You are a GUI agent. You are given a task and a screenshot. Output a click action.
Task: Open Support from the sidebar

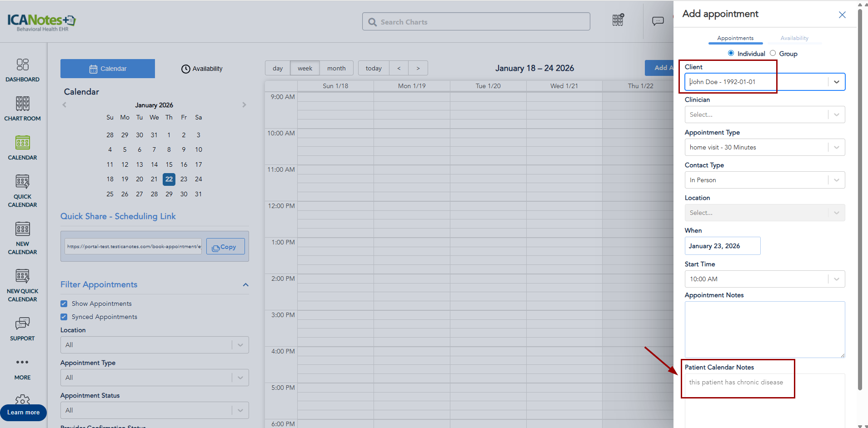[22, 324]
